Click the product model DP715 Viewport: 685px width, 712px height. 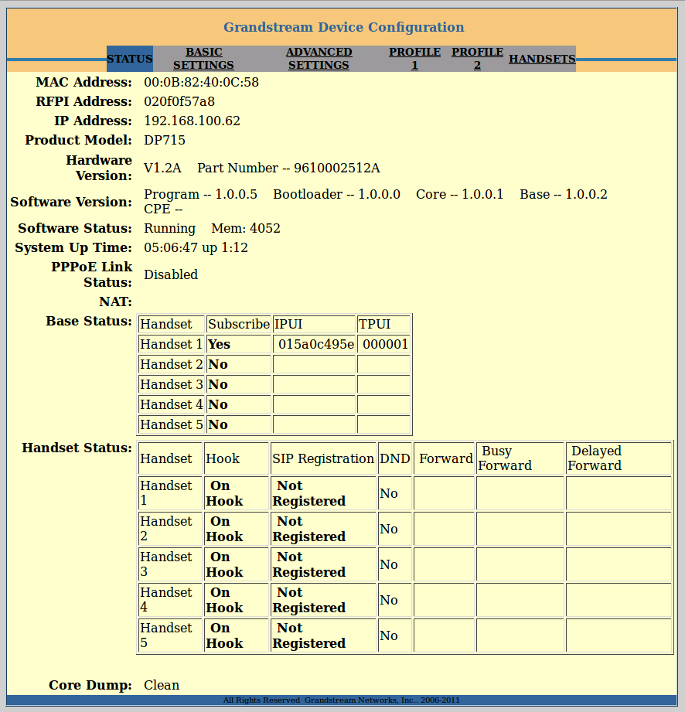click(x=164, y=140)
